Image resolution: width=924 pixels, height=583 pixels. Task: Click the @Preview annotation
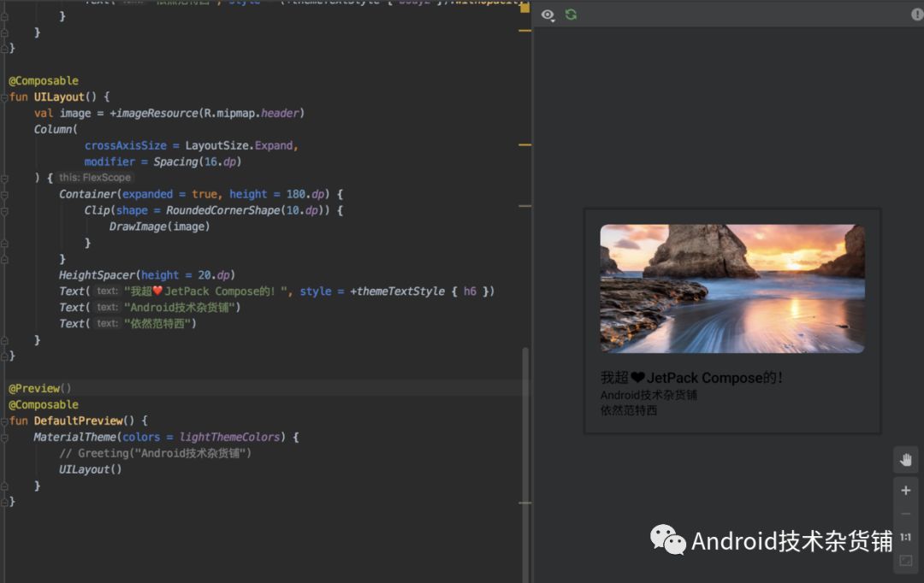coord(34,389)
